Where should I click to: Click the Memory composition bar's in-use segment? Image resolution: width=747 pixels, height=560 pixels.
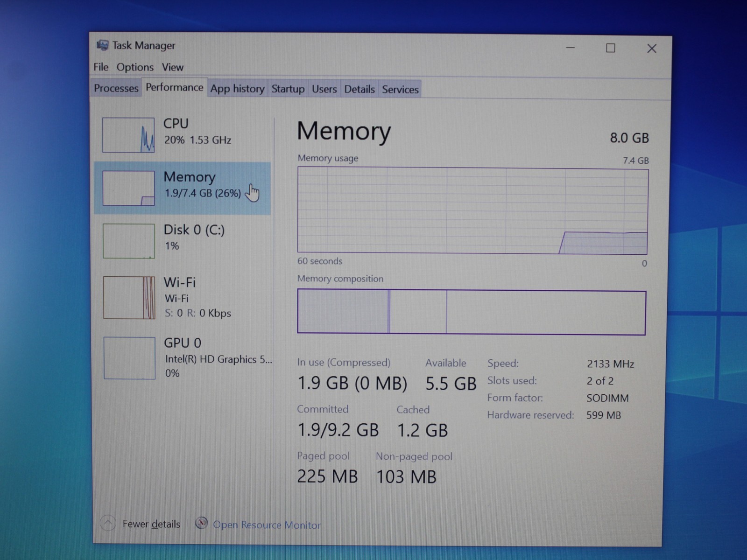343,311
